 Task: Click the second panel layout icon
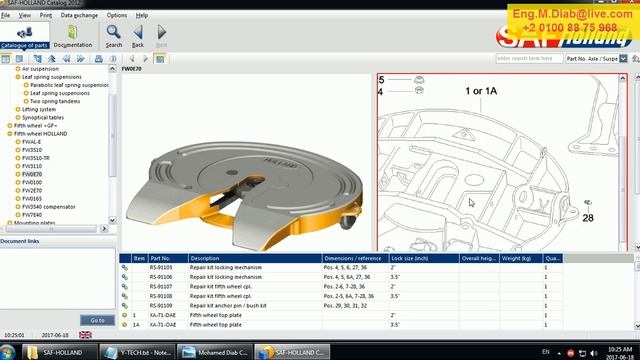click(x=19, y=59)
